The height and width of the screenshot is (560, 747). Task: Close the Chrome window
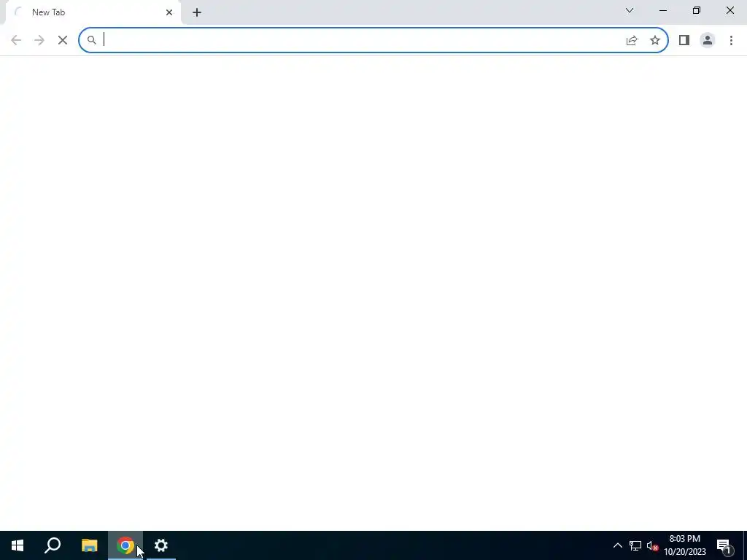(729, 10)
